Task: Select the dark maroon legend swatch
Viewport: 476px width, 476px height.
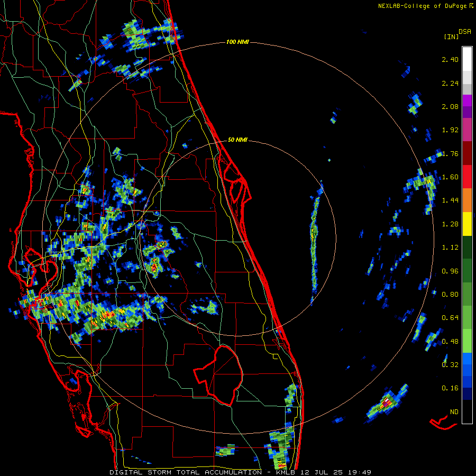Action: point(467,153)
